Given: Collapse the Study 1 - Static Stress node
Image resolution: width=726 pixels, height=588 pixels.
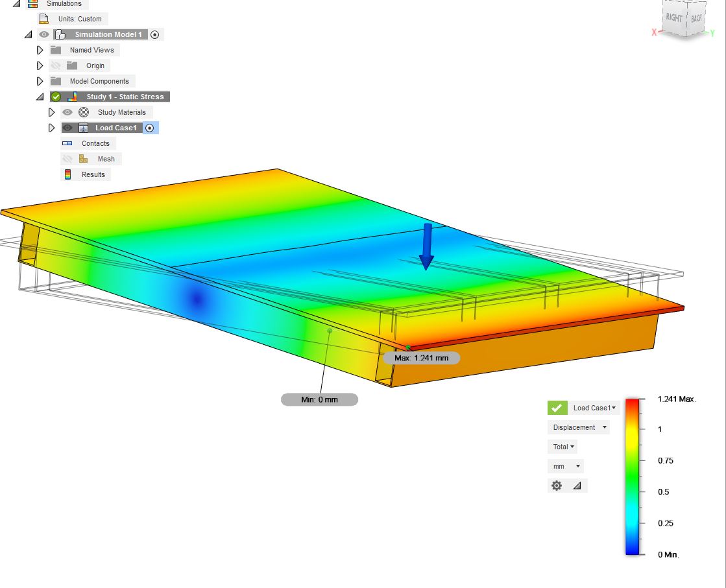Looking at the screenshot, I should [40, 97].
